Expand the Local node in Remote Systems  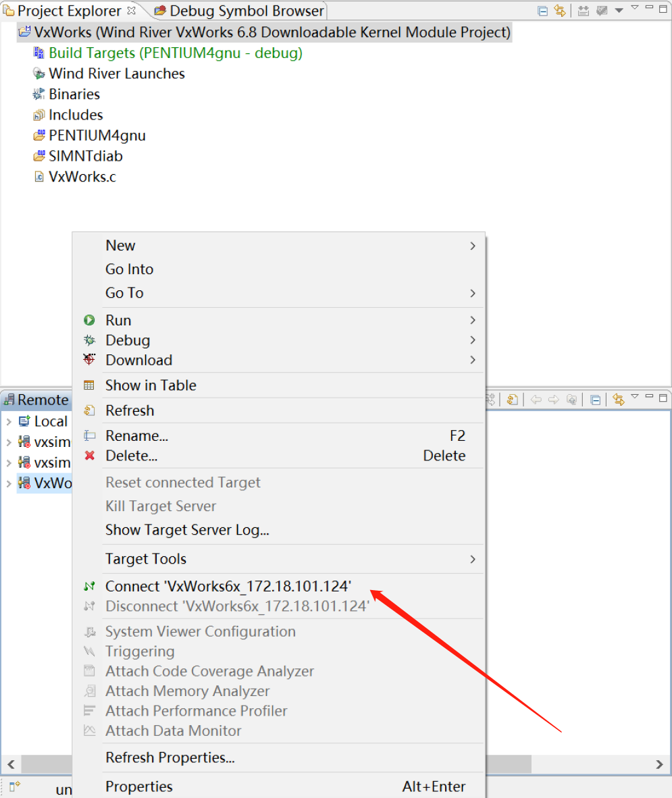click(9, 422)
